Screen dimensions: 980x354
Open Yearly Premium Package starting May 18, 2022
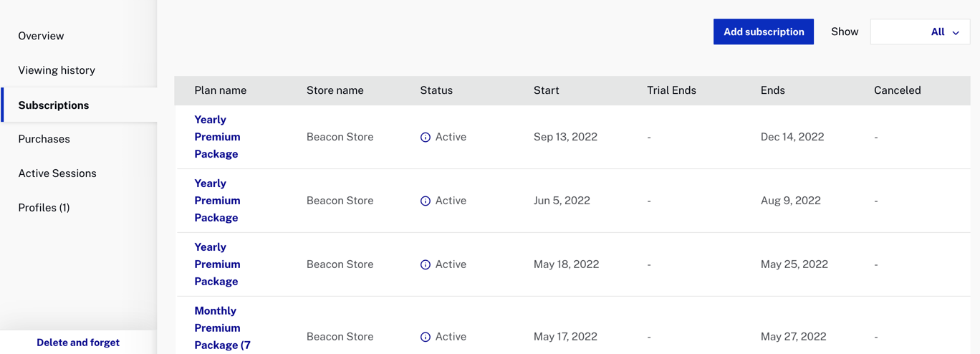(x=217, y=264)
